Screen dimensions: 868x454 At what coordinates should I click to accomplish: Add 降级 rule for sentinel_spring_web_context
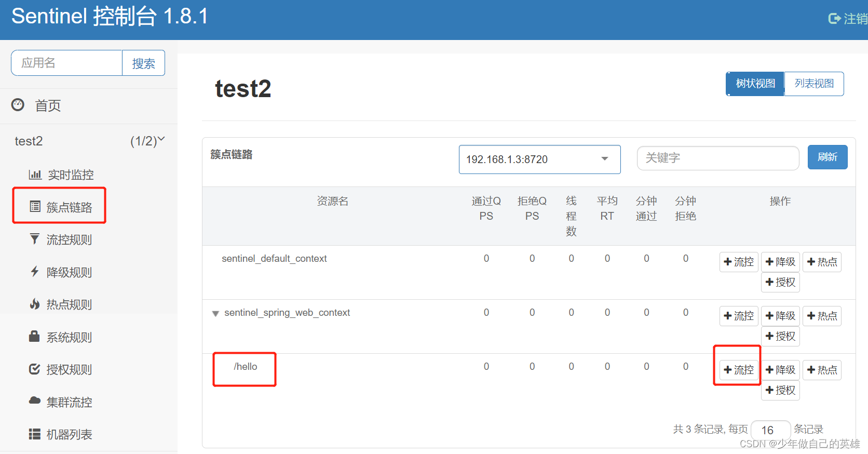780,316
